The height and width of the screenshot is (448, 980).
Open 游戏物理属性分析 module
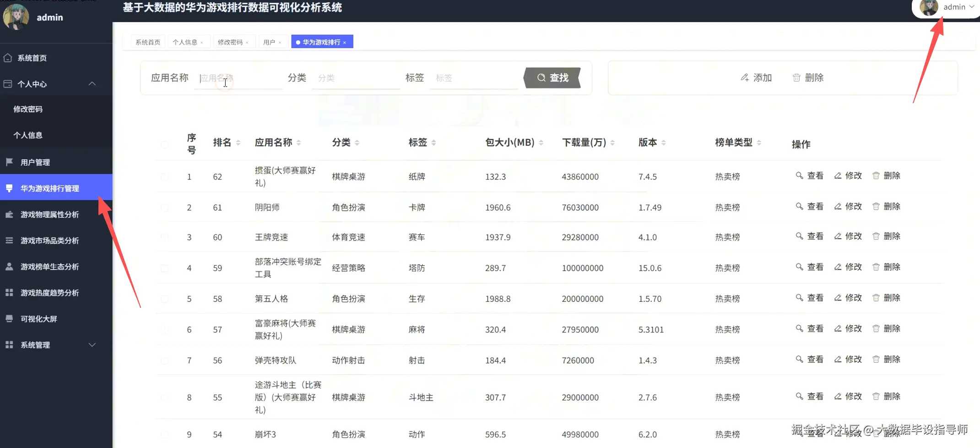click(49, 214)
